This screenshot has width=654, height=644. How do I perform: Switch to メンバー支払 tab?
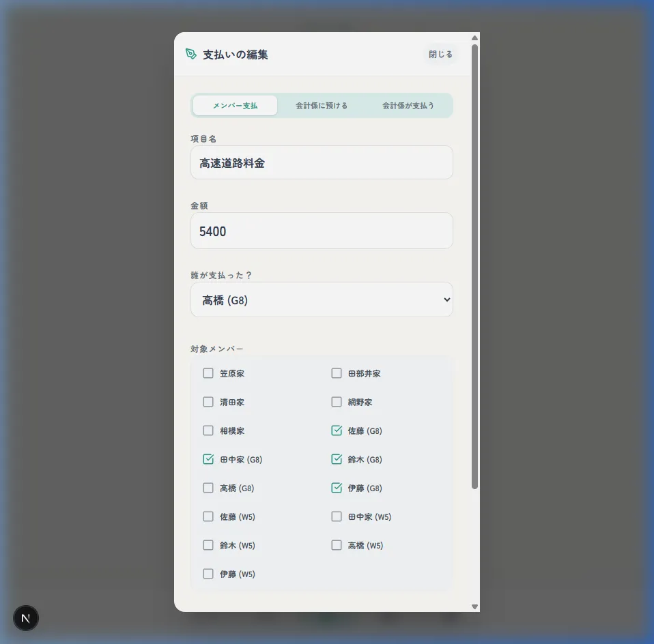[235, 106]
